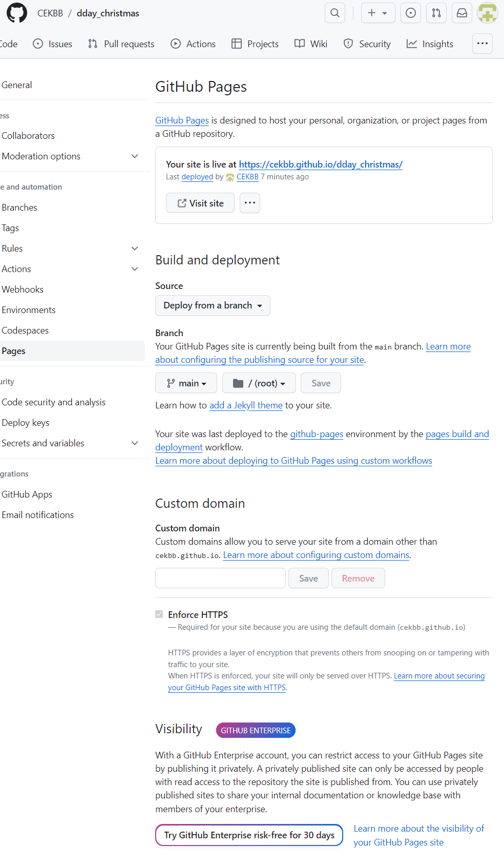Open 'add a Jekyll theme' link
Screen dimensions: 504x867
point(246,405)
